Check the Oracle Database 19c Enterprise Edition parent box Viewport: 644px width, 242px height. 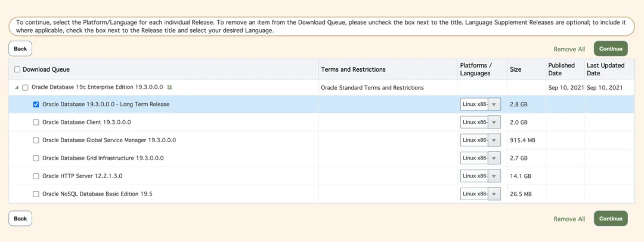click(x=26, y=88)
